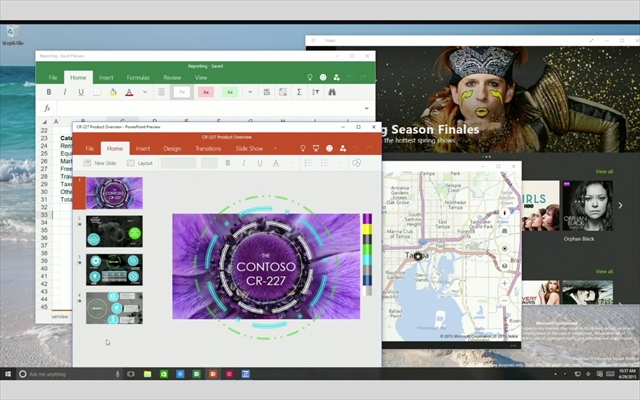Click Ask me anything search box
This screenshot has width=640, height=400.
click(69, 374)
